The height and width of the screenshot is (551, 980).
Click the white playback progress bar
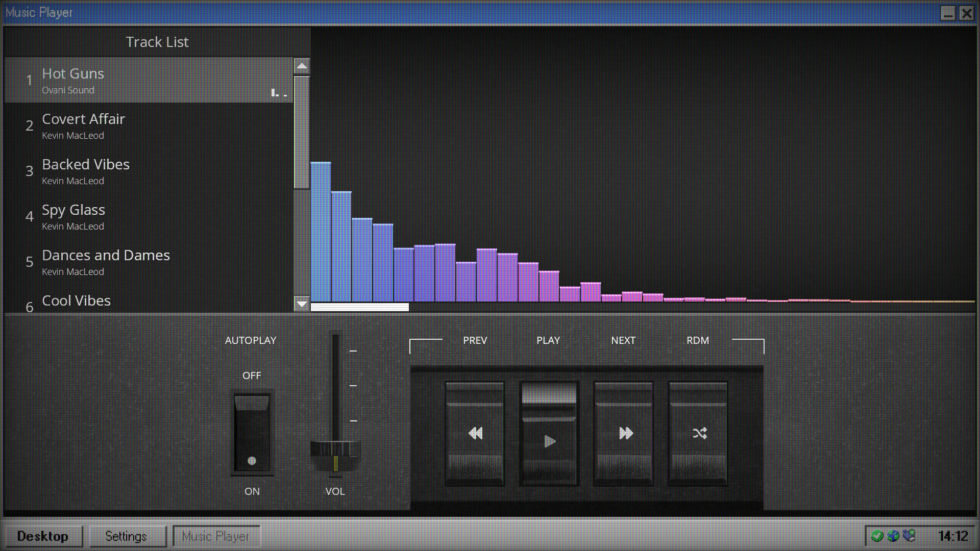tap(359, 307)
